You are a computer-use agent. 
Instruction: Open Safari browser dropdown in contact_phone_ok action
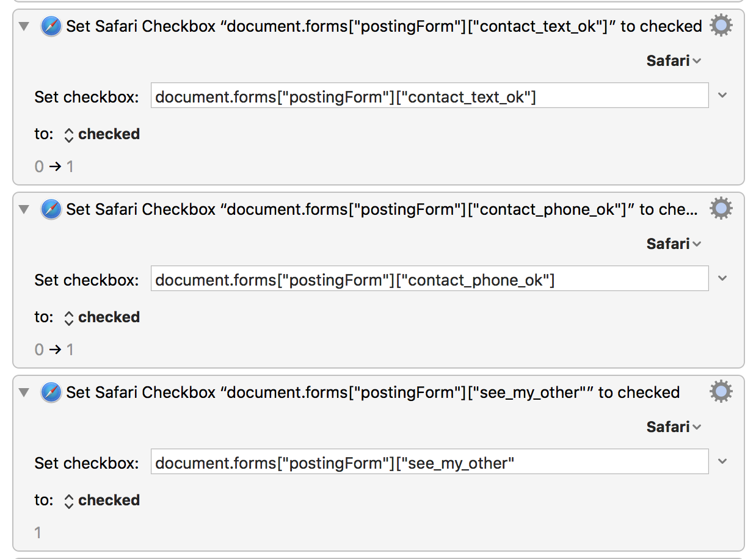click(674, 243)
